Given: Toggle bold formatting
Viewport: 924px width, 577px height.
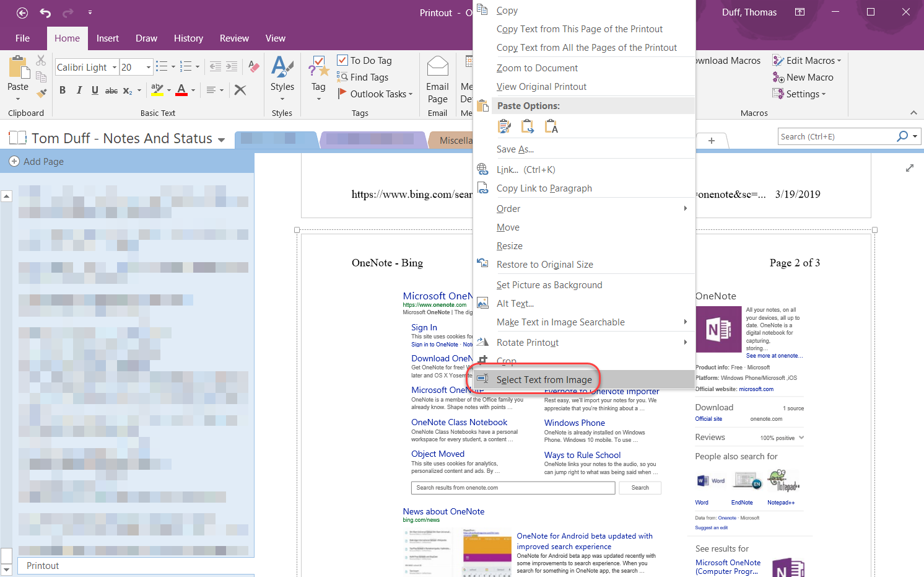Looking at the screenshot, I should (62, 90).
